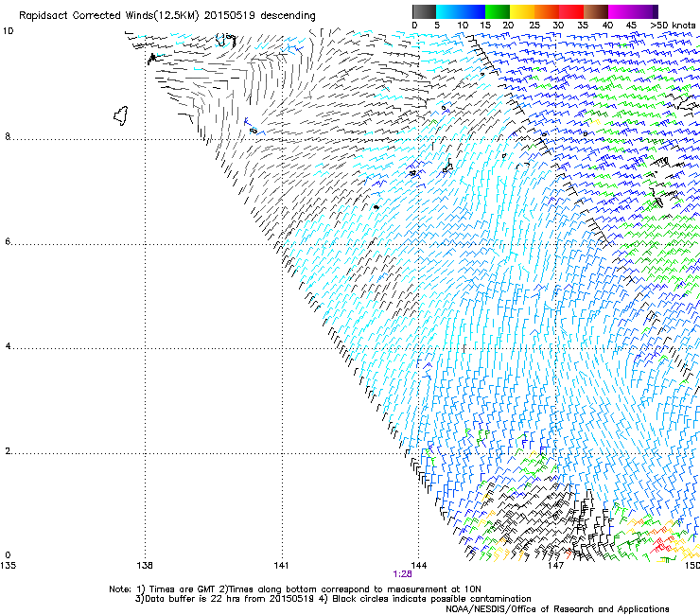Viewport: 700px width, 615px height.
Task: Click latitude label 6 on left axis
Action: [8, 241]
